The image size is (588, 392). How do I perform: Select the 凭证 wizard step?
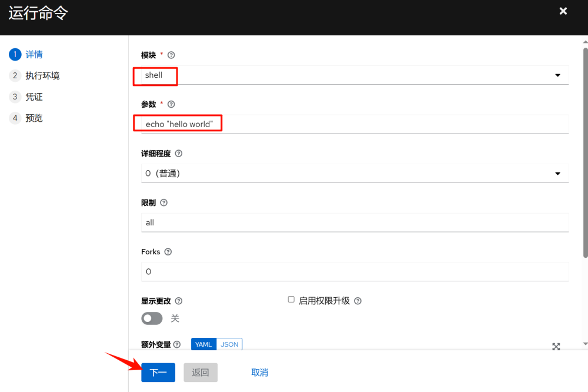click(x=34, y=97)
